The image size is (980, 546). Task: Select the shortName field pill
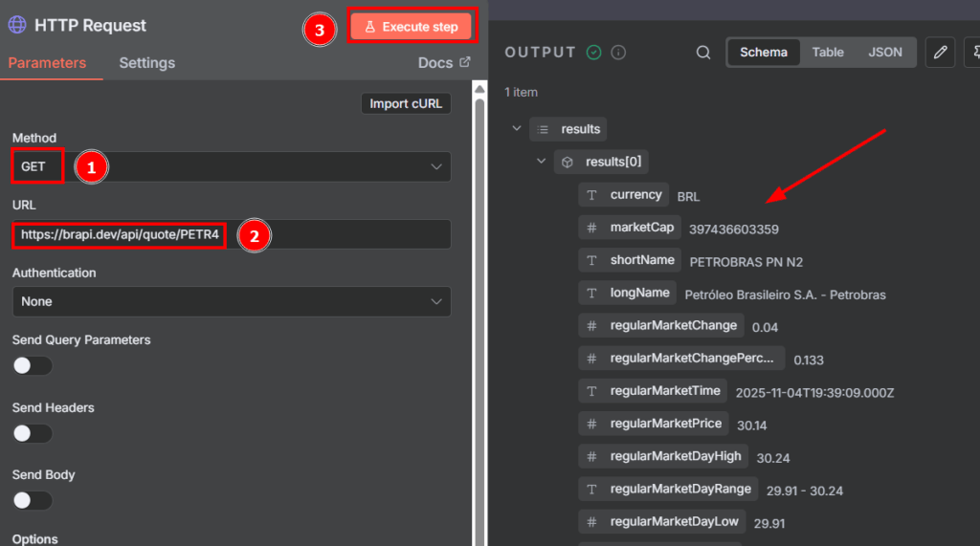pyautogui.click(x=630, y=260)
